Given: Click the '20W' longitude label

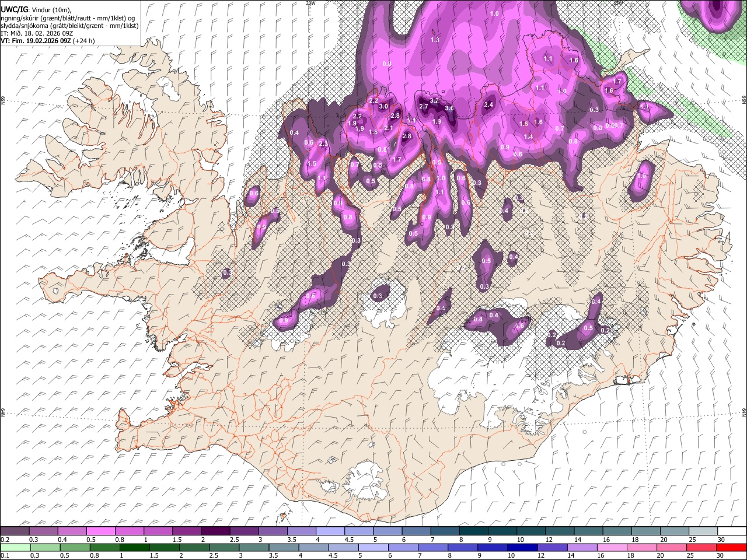Looking at the screenshot, I should [310, 3].
